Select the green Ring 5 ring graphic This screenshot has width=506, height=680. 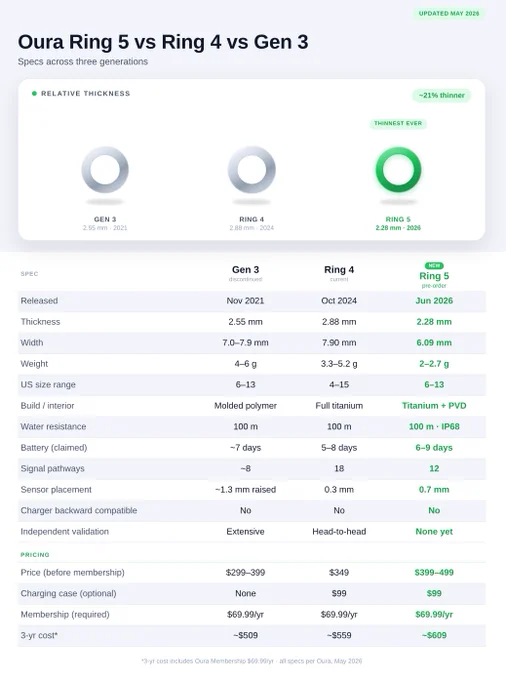pos(398,170)
